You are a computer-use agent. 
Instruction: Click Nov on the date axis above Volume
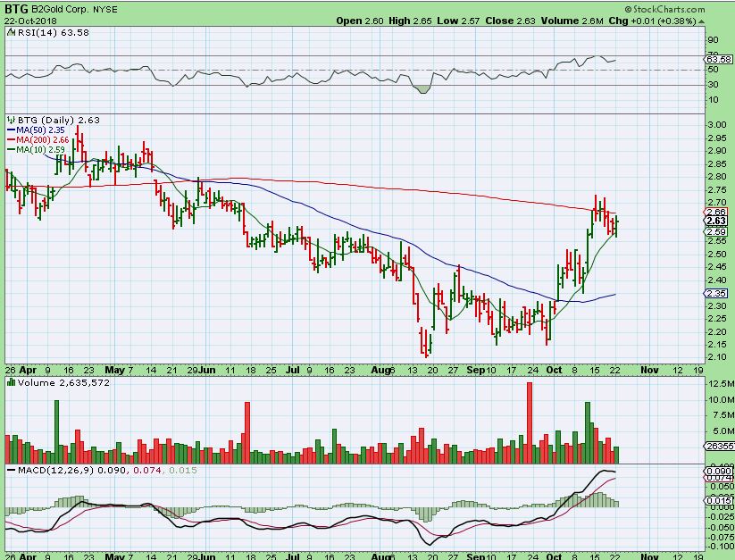pyautogui.click(x=649, y=371)
